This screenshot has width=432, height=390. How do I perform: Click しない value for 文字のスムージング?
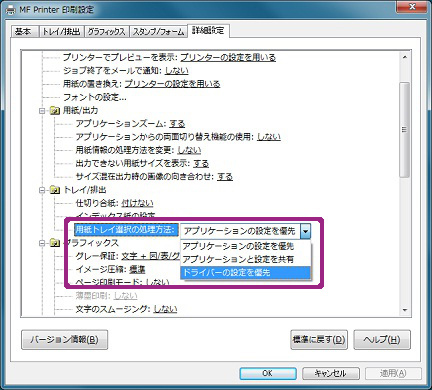tap(165, 309)
